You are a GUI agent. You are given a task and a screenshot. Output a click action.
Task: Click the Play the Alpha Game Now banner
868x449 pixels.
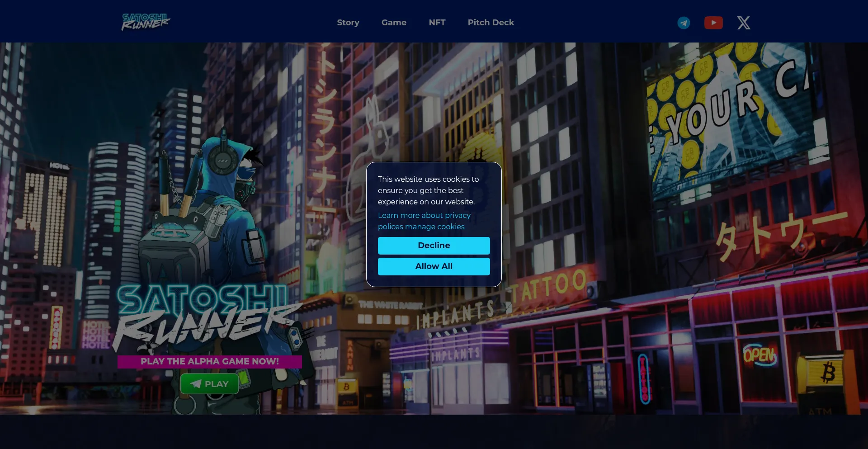pos(209,362)
